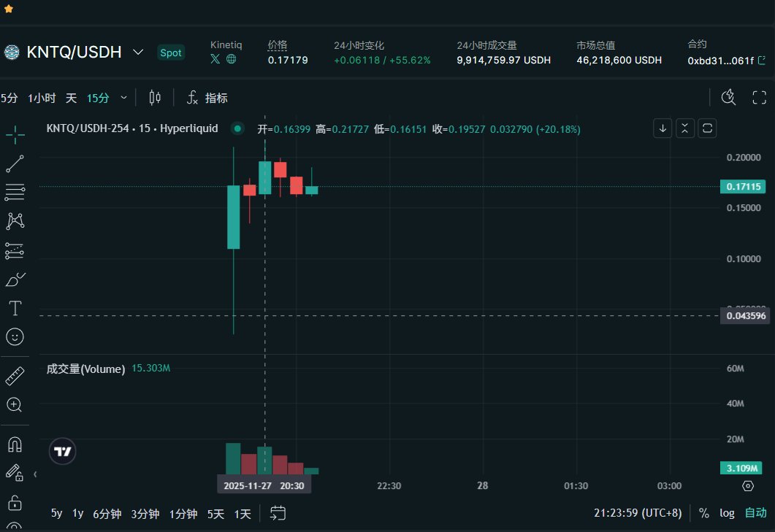Image resolution: width=775 pixels, height=532 pixels.
Task: Click the collapse pane arrows button
Action: click(x=684, y=128)
